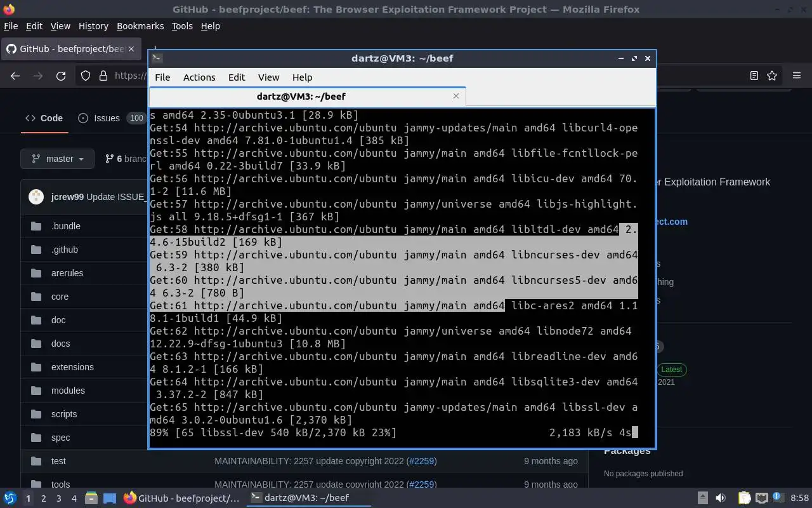
Task: Open Firefox History menu
Action: click(93, 26)
